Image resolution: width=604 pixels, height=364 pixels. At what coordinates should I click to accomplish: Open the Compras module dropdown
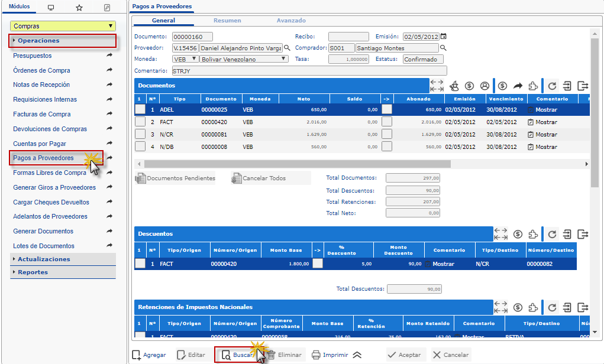coord(63,26)
